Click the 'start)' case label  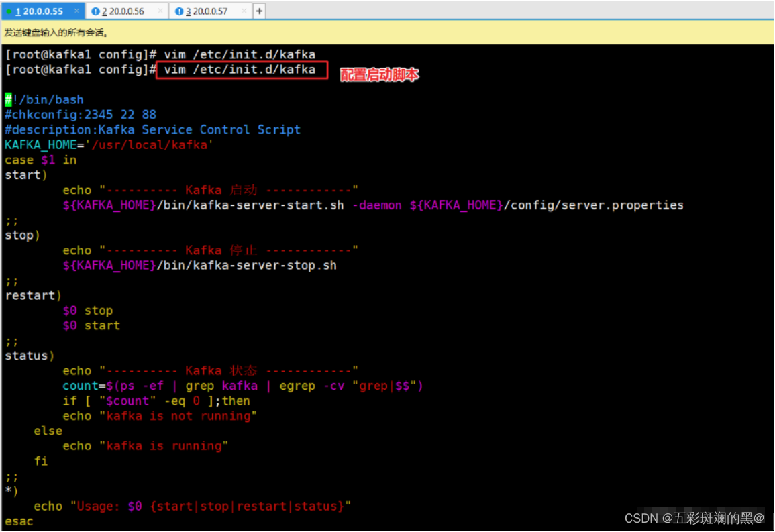25,175
